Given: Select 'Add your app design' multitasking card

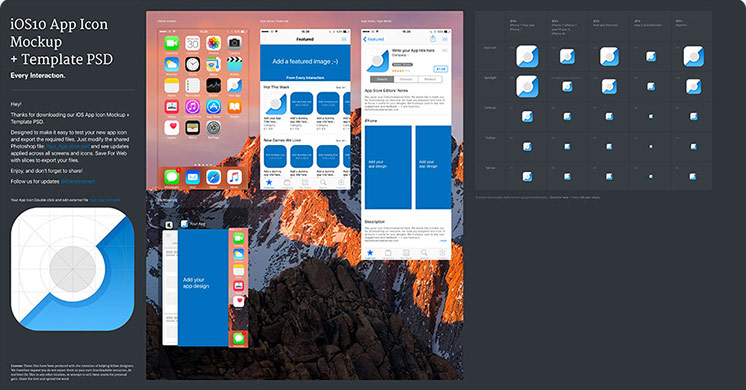Looking at the screenshot, I should click(203, 288).
